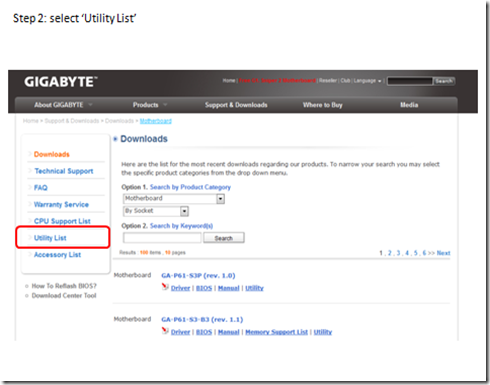Click the Motherboard breadcrumb link
The height and width of the screenshot is (385, 490).
click(156, 121)
